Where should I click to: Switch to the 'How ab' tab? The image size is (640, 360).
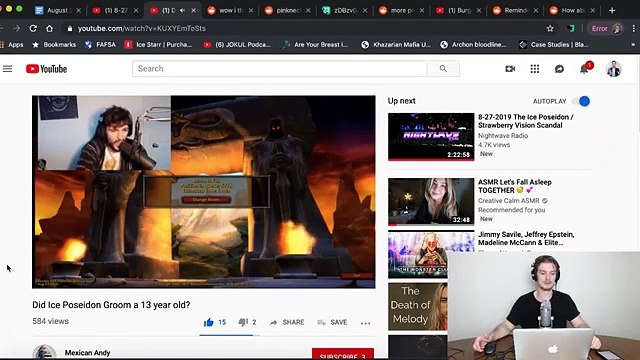coord(572,10)
